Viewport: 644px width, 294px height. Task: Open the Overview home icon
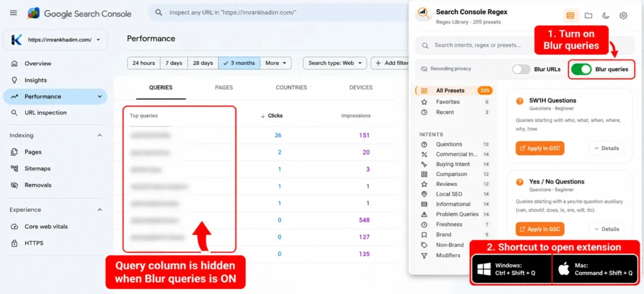[x=14, y=63]
